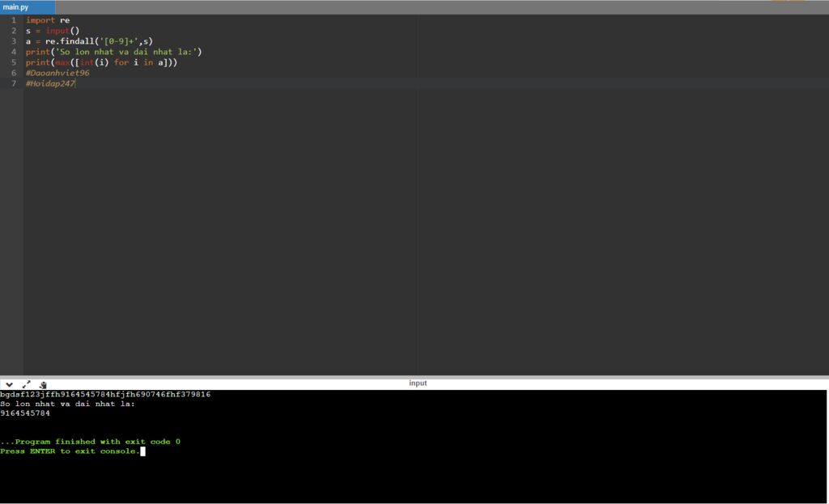Screen dimensions: 829x504
Task: Click line number 4 in the gutter
Action: click(14, 52)
